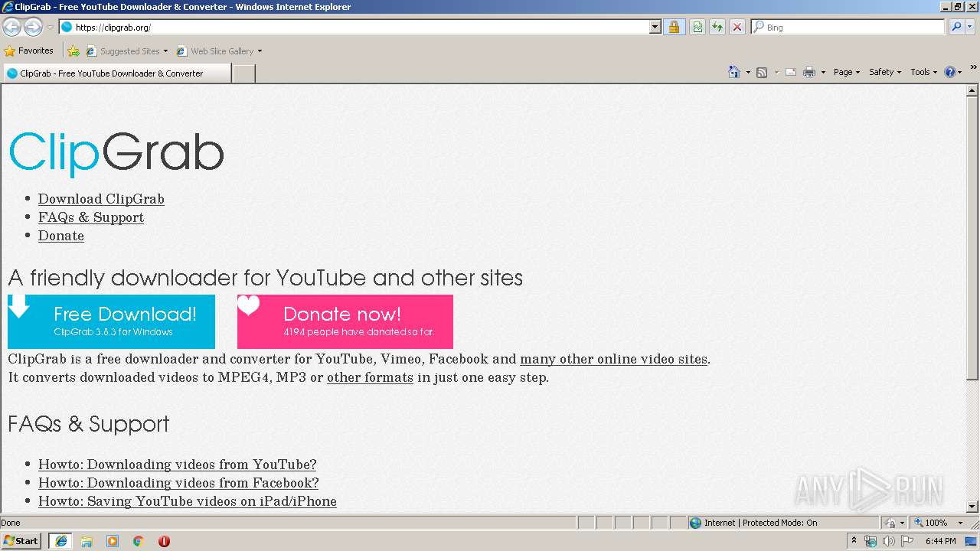
Task: Click the Free Download! button
Action: click(111, 321)
